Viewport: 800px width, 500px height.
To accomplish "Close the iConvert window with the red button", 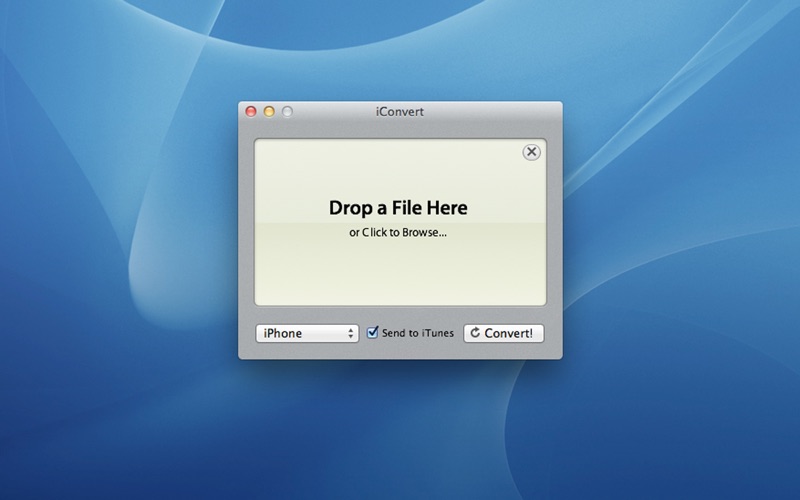I will tap(251, 111).
